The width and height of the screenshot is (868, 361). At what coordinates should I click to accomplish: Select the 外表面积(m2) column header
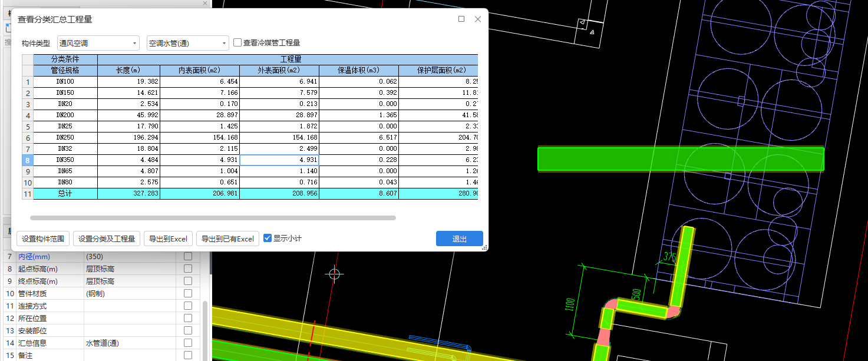click(x=279, y=70)
